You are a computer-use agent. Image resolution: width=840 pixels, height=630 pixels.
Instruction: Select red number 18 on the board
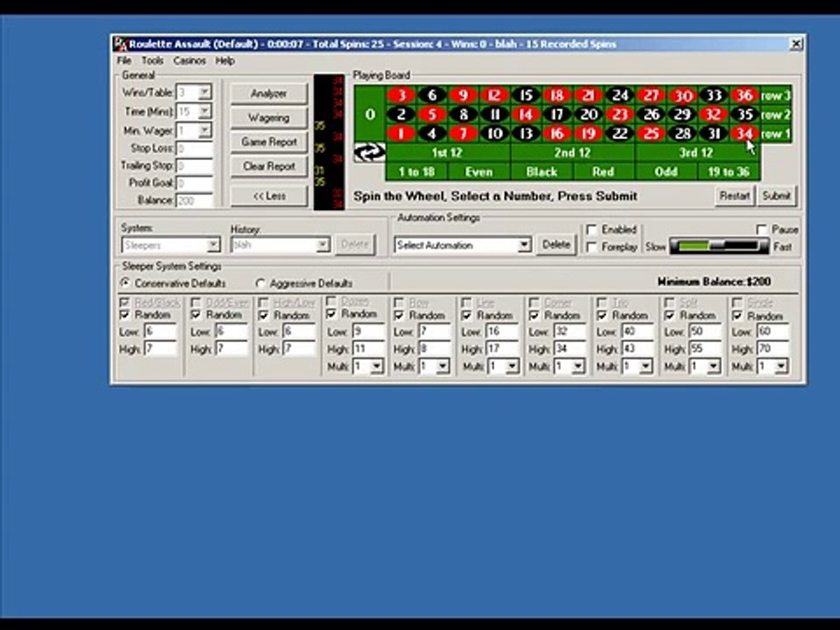tap(556, 95)
